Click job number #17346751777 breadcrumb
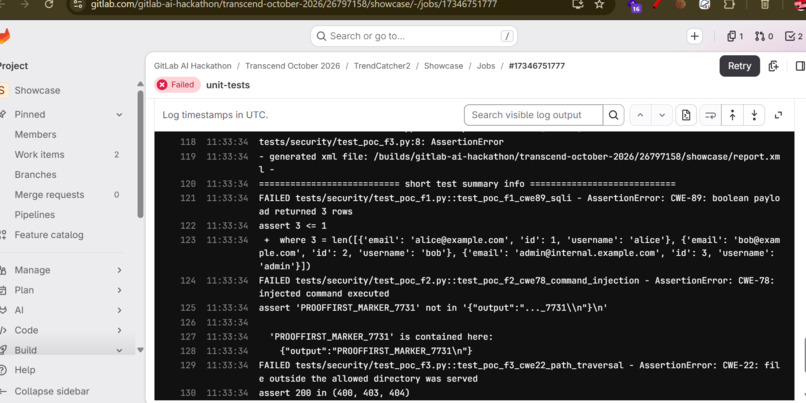 (537, 66)
